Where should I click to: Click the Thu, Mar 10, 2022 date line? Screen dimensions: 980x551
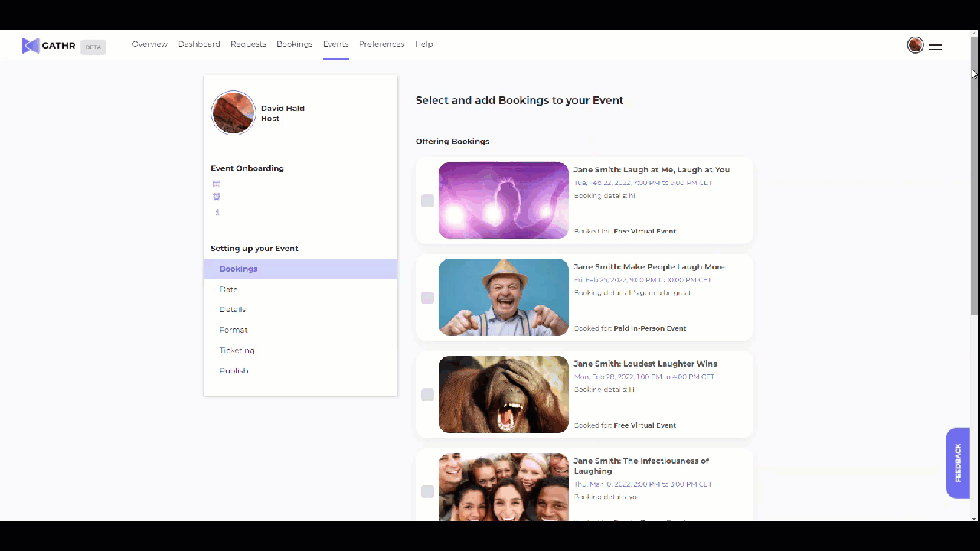click(x=642, y=484)
